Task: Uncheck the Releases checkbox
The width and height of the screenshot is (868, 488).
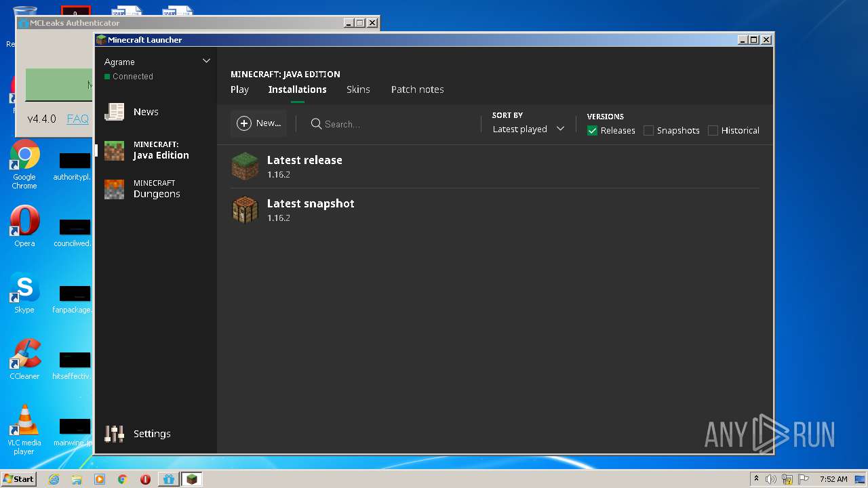Action: click(x=592, y=130)
